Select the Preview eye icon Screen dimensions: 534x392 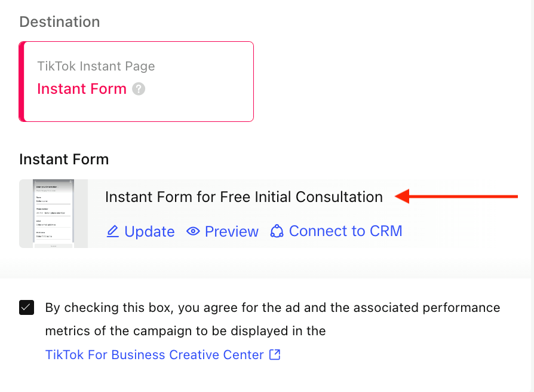click(192, 231)
